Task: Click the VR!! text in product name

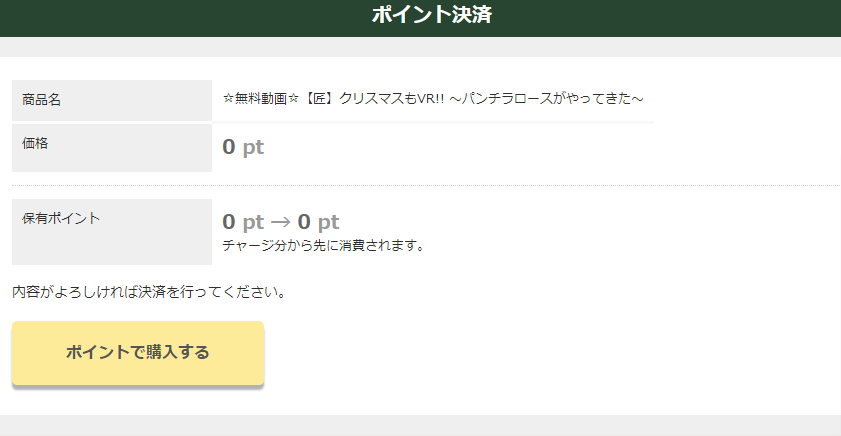Action: click(x=430, y=99)
